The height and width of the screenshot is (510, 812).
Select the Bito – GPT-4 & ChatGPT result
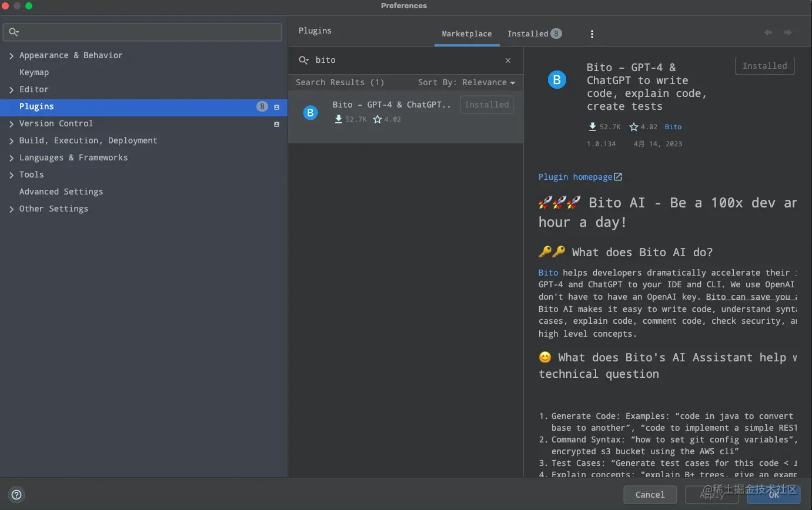click(406, 116)
